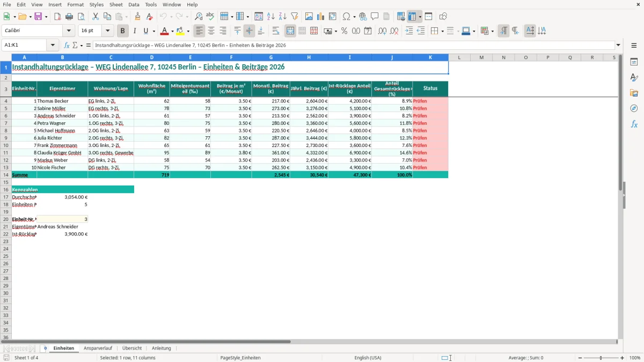
Task: Toggle Wrap Text
Action: click(x=276, y=31)
